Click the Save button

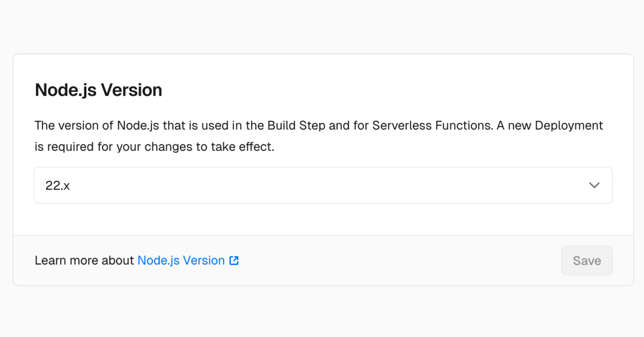pyautogui.click(x=587, y=260)
